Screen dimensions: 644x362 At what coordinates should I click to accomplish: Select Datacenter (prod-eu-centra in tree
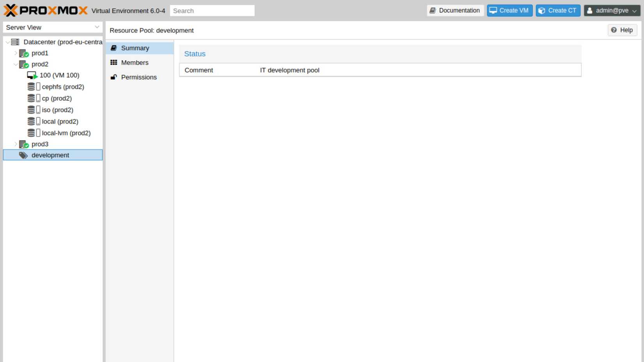click(x=63, y=42)
